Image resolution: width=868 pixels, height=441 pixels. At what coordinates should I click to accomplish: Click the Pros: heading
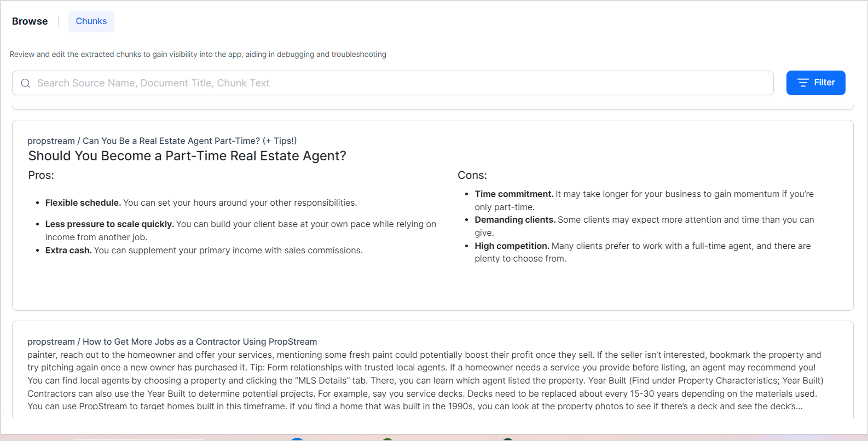[41, 175]
